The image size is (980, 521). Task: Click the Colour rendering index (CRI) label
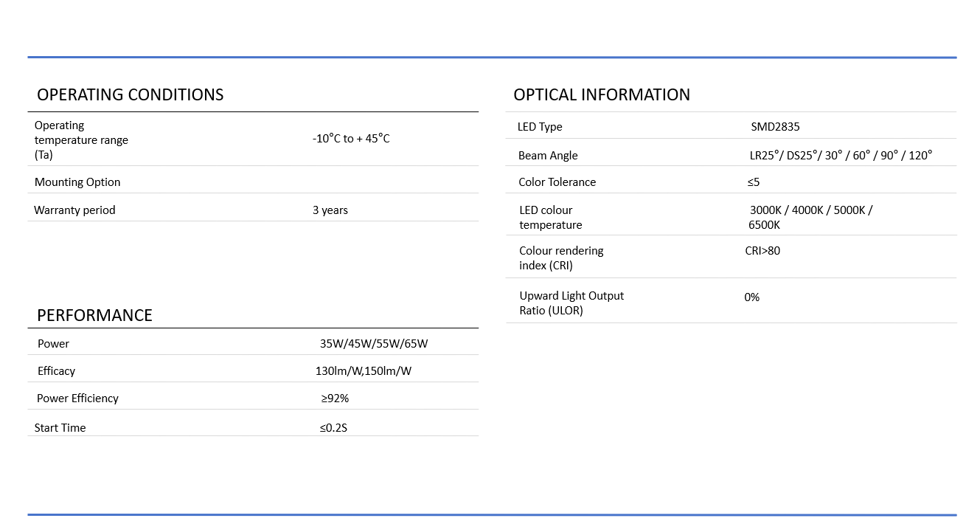pos(561,258)
